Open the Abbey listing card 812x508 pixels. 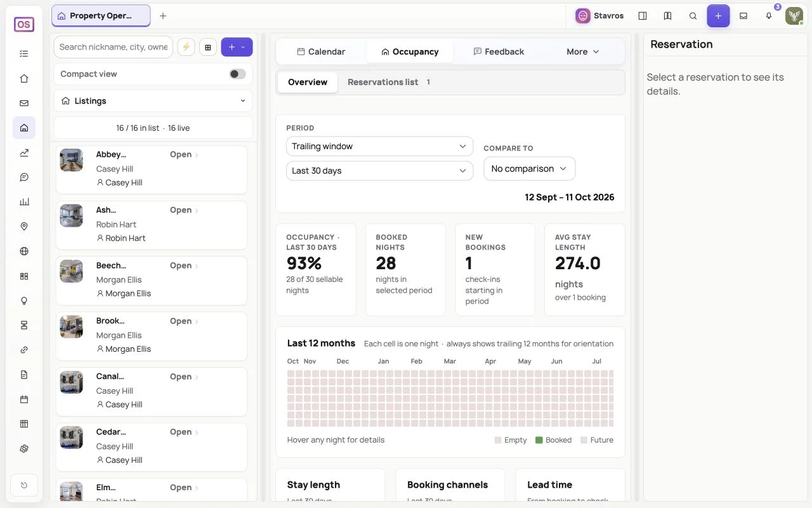click(x=152, y=170)
